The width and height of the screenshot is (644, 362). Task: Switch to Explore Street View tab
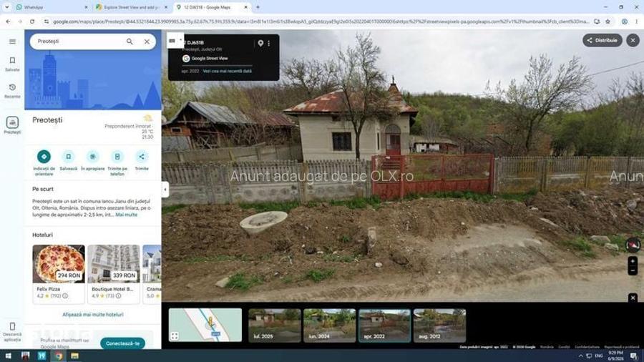(131, 7)
